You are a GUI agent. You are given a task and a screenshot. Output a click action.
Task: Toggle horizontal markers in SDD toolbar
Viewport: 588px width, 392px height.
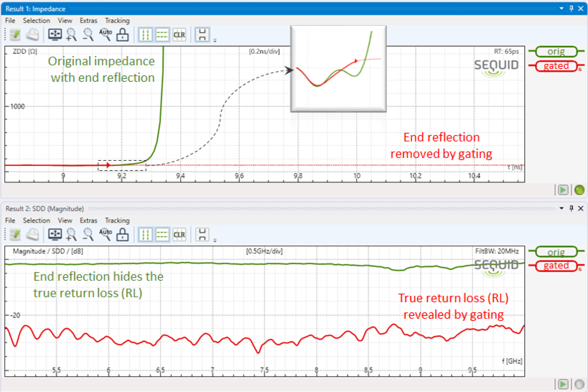pyautogui.click(x=162, y=234)
